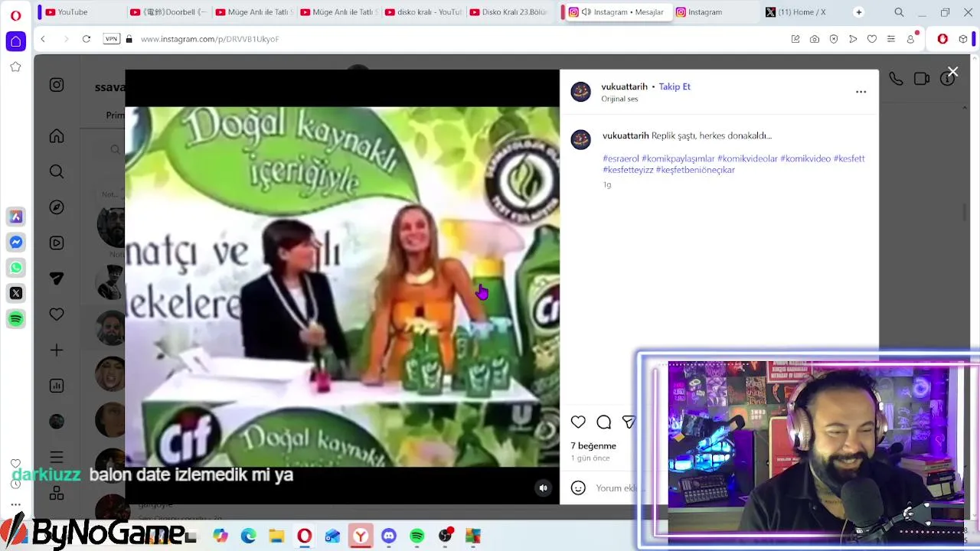Open Messenger in Opera sidebar

(x=15, y=242)
